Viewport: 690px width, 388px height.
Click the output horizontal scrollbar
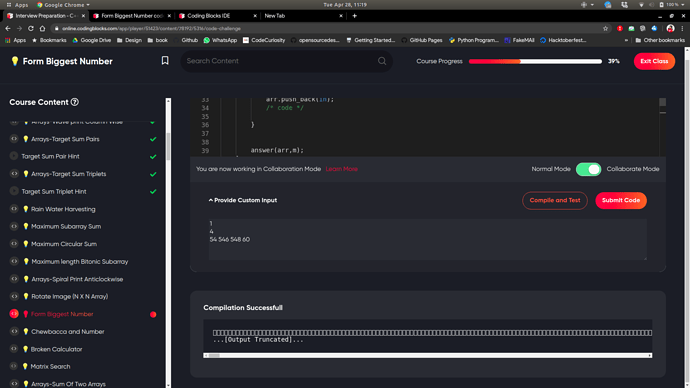pyautogui.click(x=427, y=355)
